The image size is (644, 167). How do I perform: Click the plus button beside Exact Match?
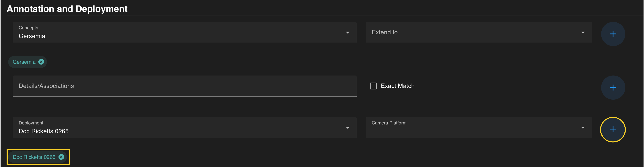[613, 88]
